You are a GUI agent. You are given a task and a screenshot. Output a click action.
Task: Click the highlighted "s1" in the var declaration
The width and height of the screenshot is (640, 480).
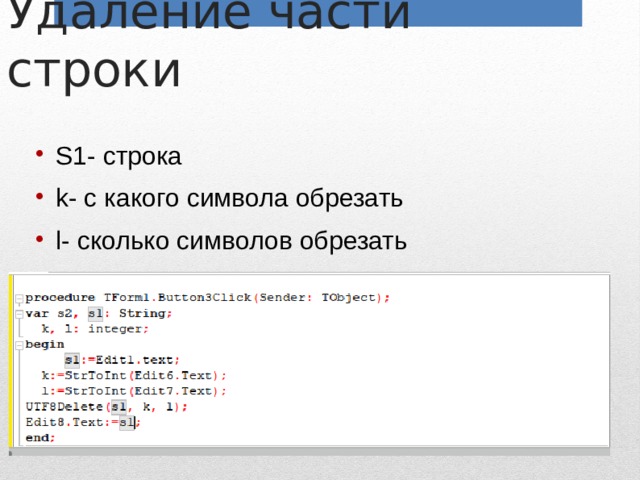[96, 313]
